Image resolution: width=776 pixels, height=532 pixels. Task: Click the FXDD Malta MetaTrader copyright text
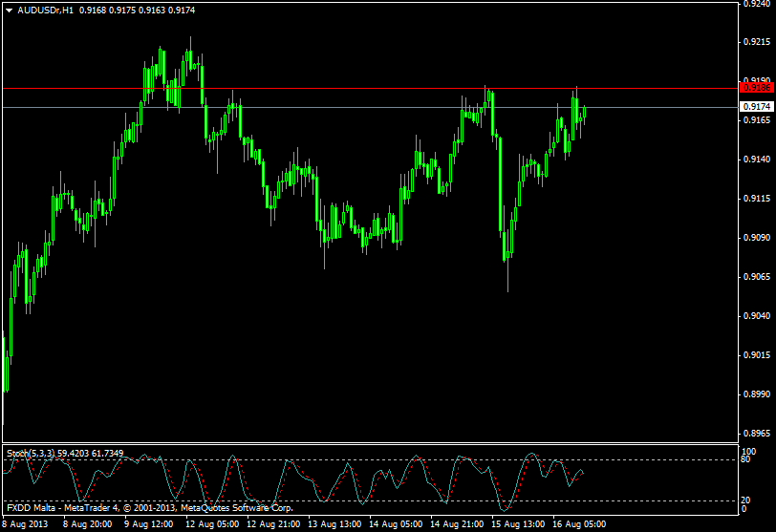148,508
